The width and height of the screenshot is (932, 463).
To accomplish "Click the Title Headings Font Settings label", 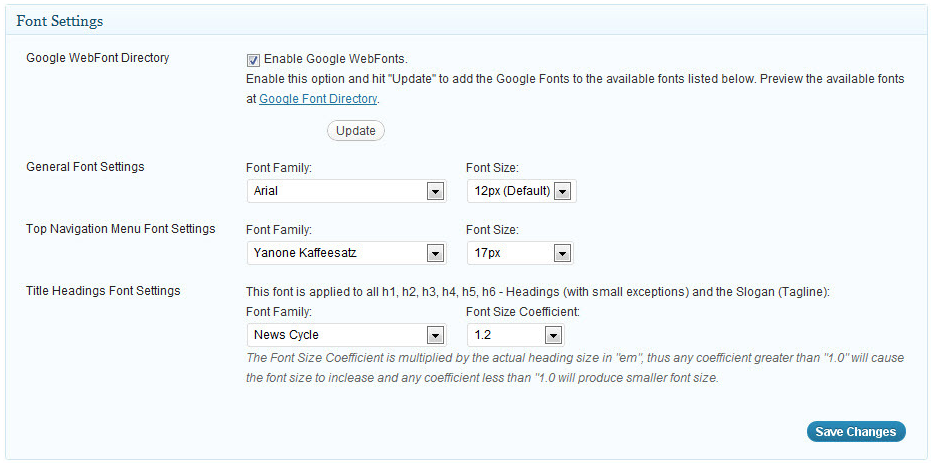I will point(103,291).
